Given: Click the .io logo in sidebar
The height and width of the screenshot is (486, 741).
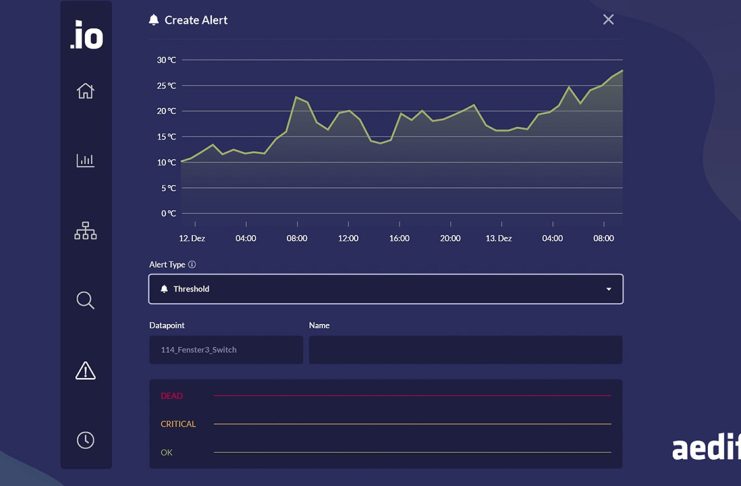Looking at the screenshot, I should tap(86, 35).
